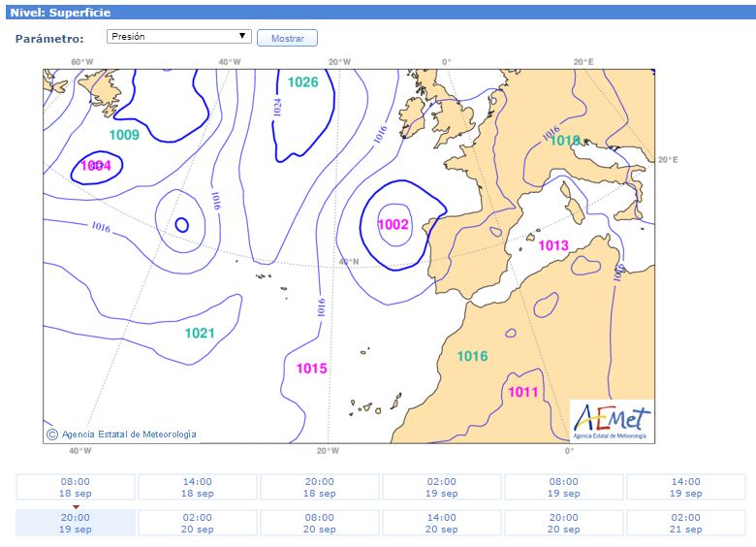
Task: Select the 08:00 18 sep time slot
Action: (76, 487)
